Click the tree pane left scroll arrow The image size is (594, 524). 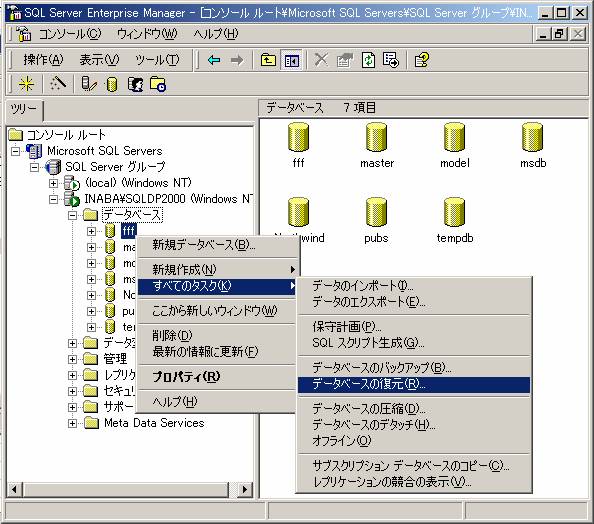point(14,490)
